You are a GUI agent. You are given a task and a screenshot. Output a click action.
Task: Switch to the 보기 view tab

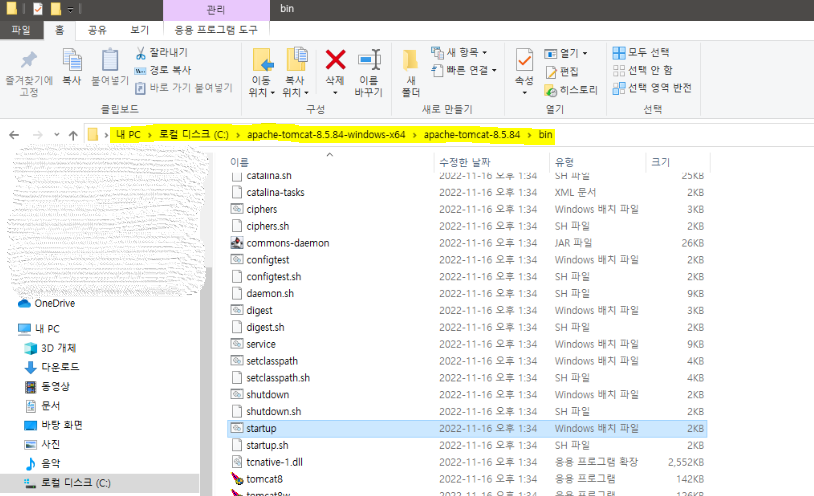point(140,30)
